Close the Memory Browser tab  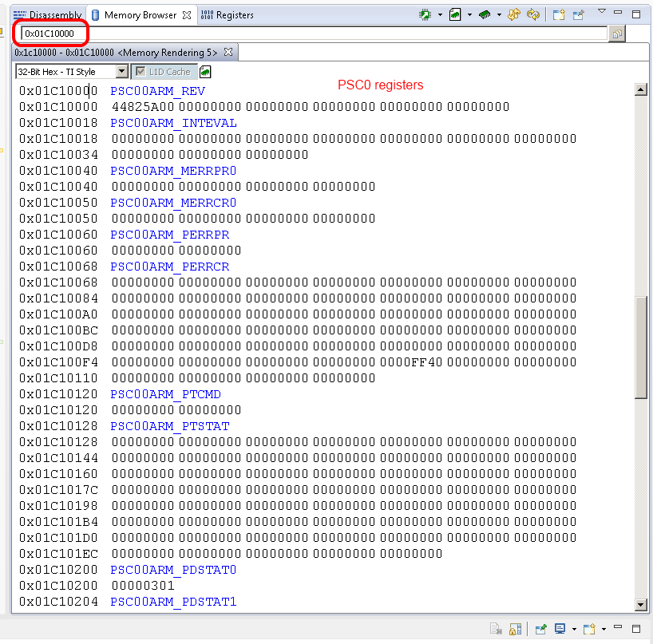(x=187, y=15)
